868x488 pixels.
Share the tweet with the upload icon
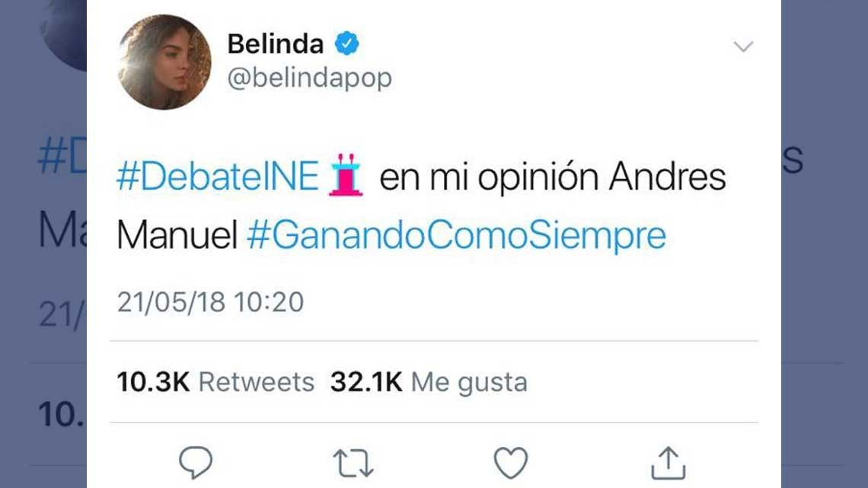pos(670,460)
